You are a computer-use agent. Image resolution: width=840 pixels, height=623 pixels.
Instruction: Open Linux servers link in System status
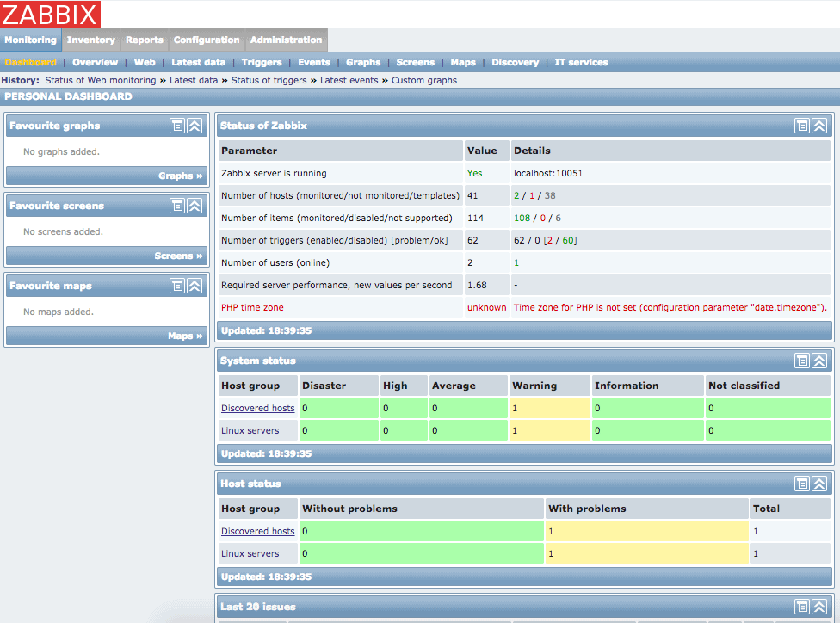250,431
